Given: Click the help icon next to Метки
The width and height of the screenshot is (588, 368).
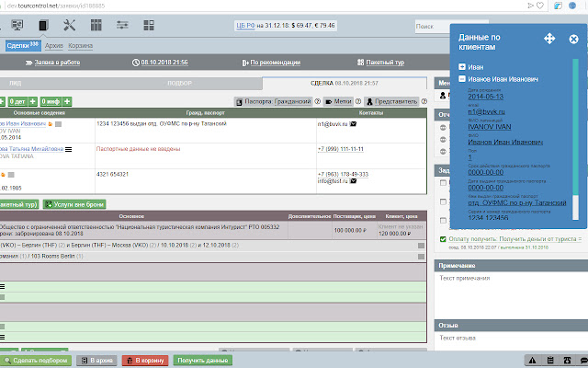Looking at the screenshot, I should tap(358, 101).
